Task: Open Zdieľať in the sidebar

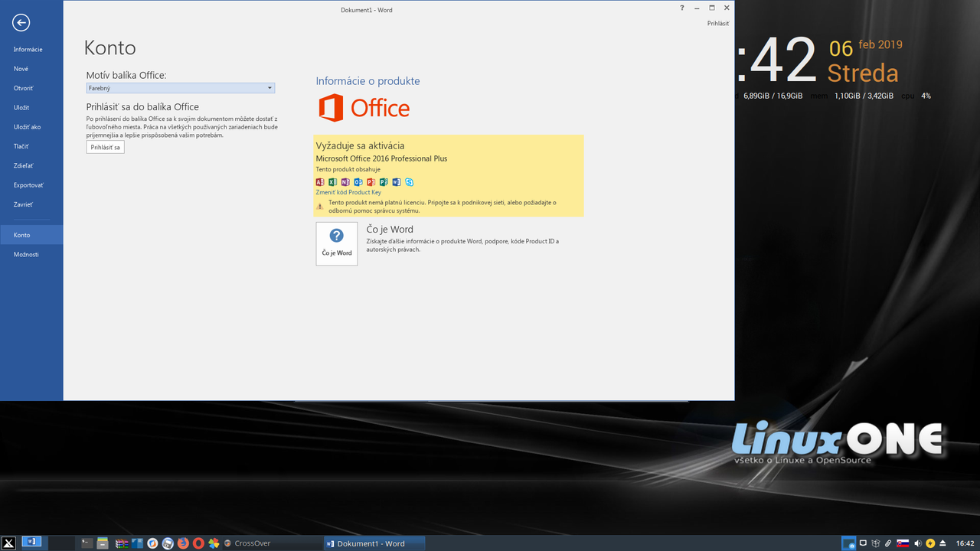Action: click(x=31, y=165)
